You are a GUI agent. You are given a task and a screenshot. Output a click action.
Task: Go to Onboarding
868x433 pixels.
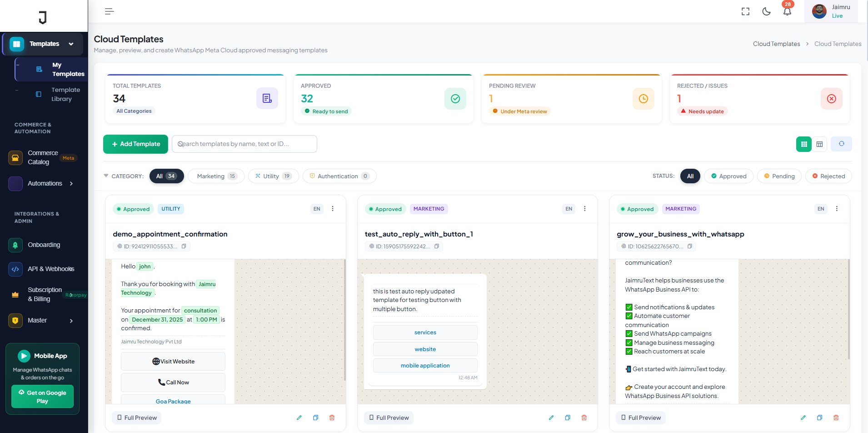click(x=44, y=245)
